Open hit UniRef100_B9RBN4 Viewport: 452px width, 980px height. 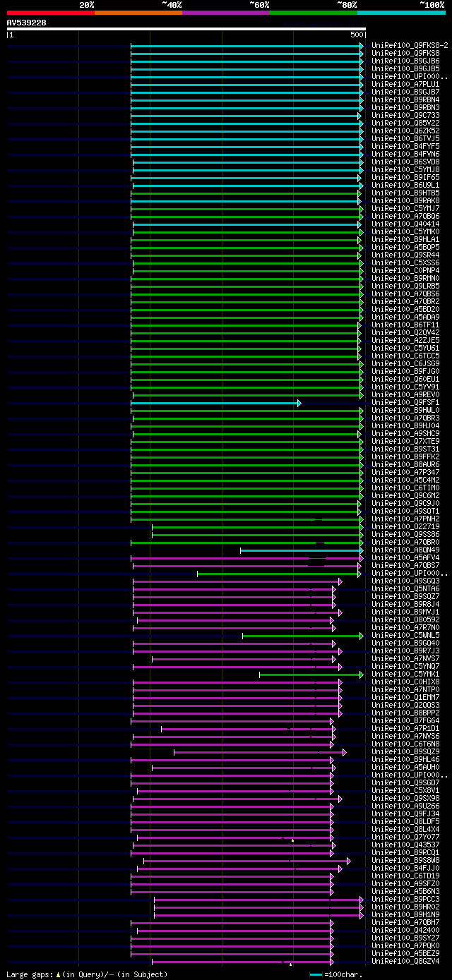(x=405, y=100)
